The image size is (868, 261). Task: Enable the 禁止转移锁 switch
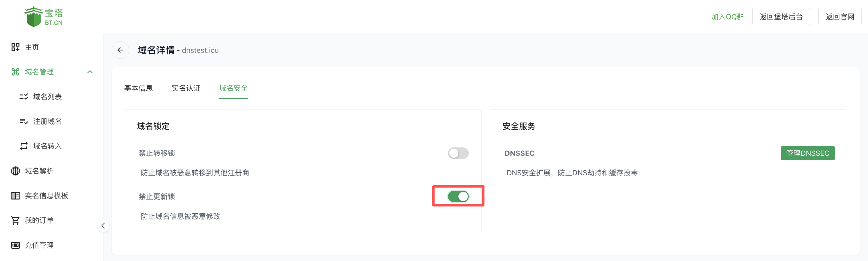coord(458,153)
